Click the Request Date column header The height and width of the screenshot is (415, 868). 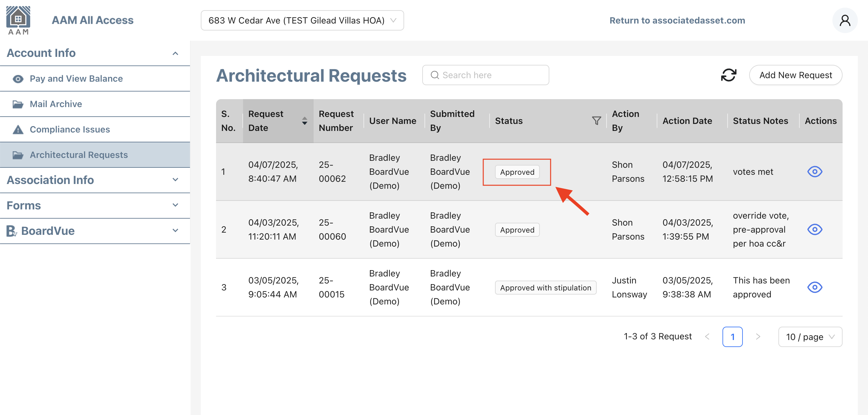click(x=278, y=121)
